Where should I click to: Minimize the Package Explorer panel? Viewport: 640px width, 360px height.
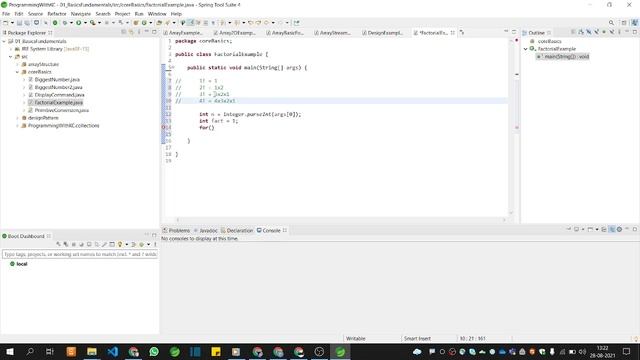(x=147, y=32)
